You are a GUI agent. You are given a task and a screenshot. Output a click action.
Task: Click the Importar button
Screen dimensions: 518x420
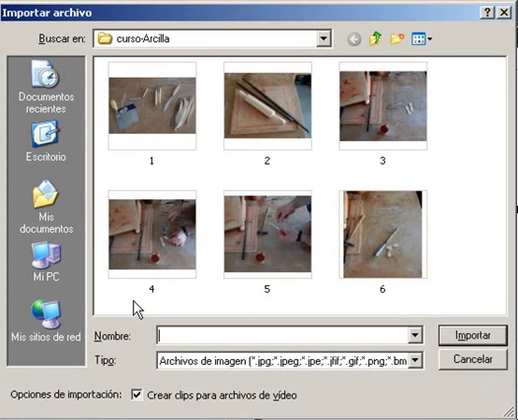(x=473, y=336)
